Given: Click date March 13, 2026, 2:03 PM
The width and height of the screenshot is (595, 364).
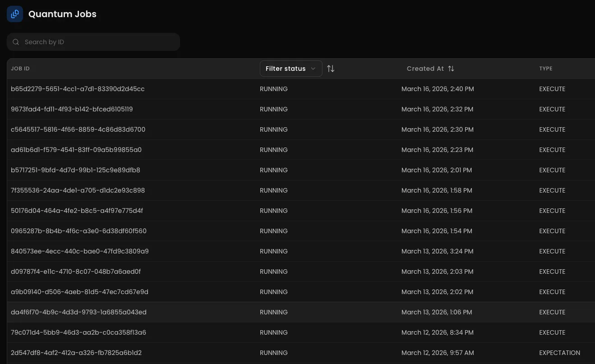Looking at the screenshot, I should point(438,272).
